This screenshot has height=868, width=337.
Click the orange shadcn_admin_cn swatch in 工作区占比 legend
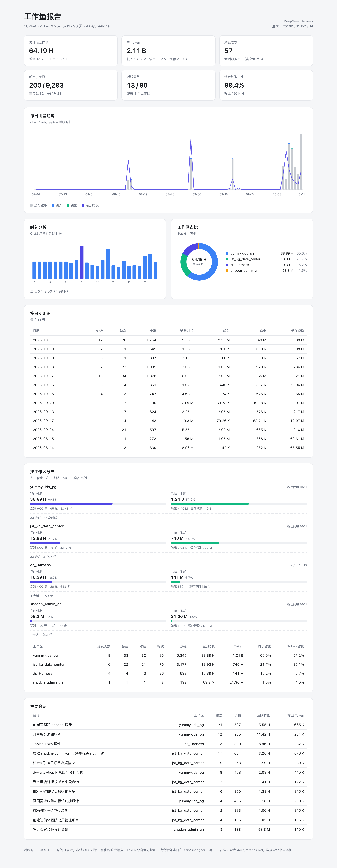(x=227, y=271)
